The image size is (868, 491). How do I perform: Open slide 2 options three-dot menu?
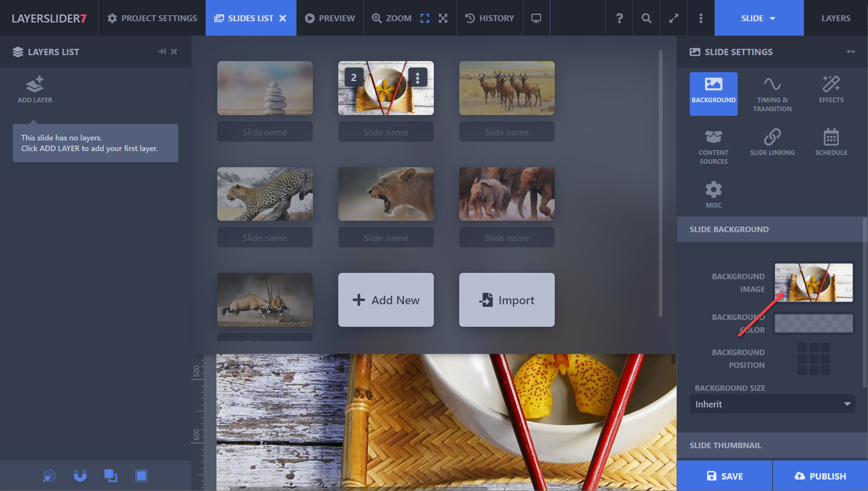[x=418, y=78]
